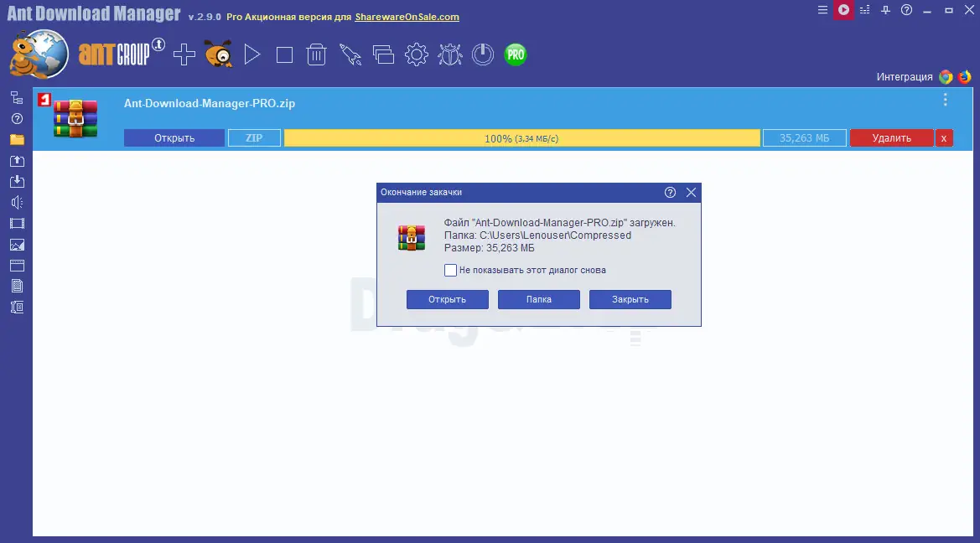Click the red Удалить button

pos(892,138)
